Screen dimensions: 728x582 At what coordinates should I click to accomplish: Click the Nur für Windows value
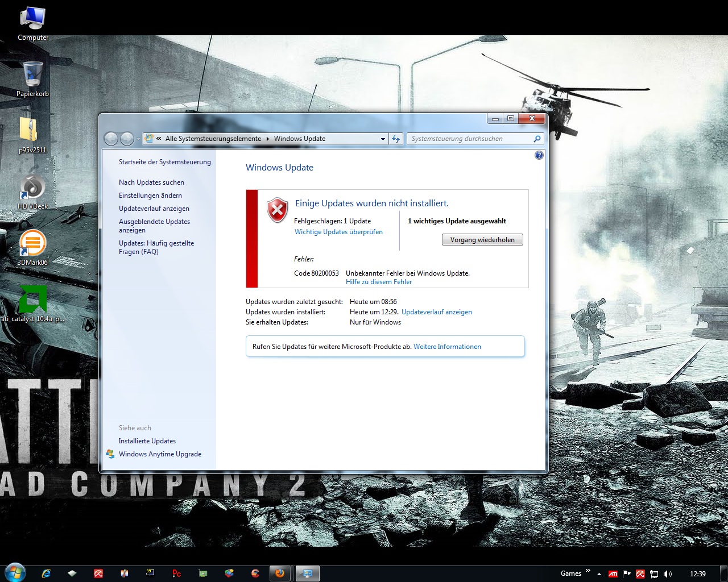(x=375, y=322)
